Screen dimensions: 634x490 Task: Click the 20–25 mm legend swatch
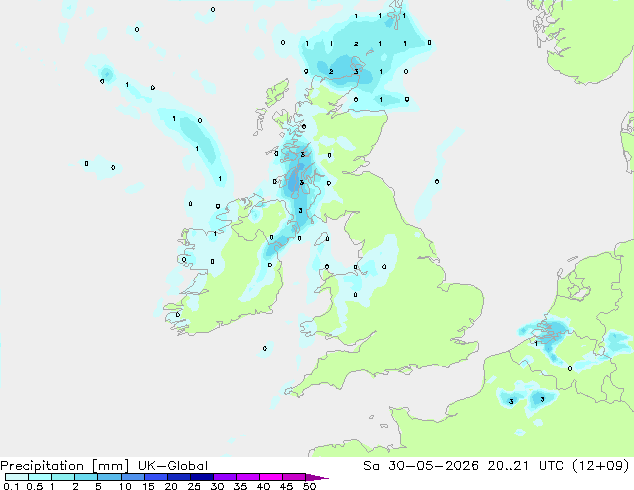click(179, 477)
